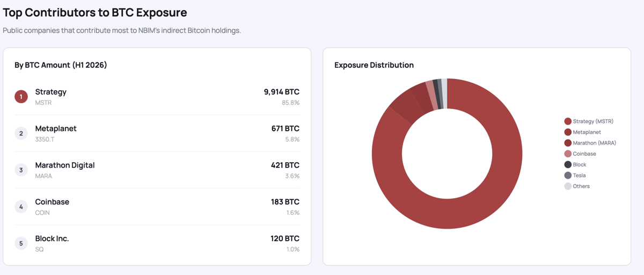Select the Tesla legend color dot
The height and width of the screenshot is (275, 644).
coord(568,175)
